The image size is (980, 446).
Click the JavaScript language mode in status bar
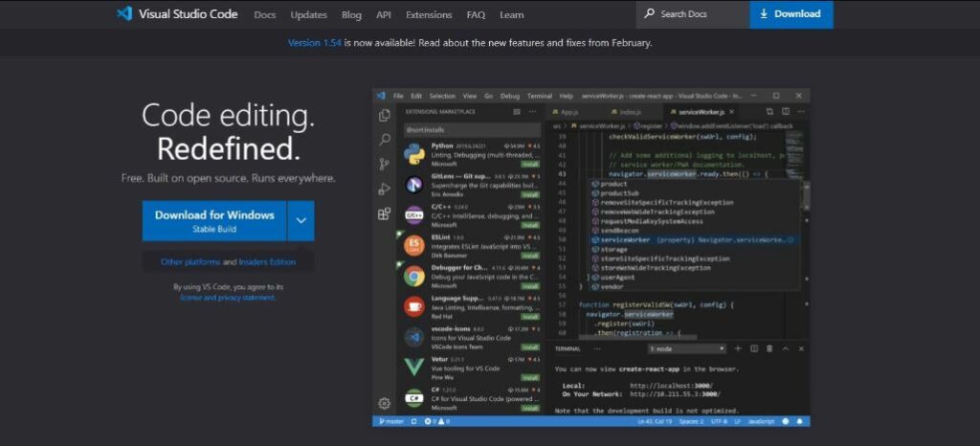(761, 422)
